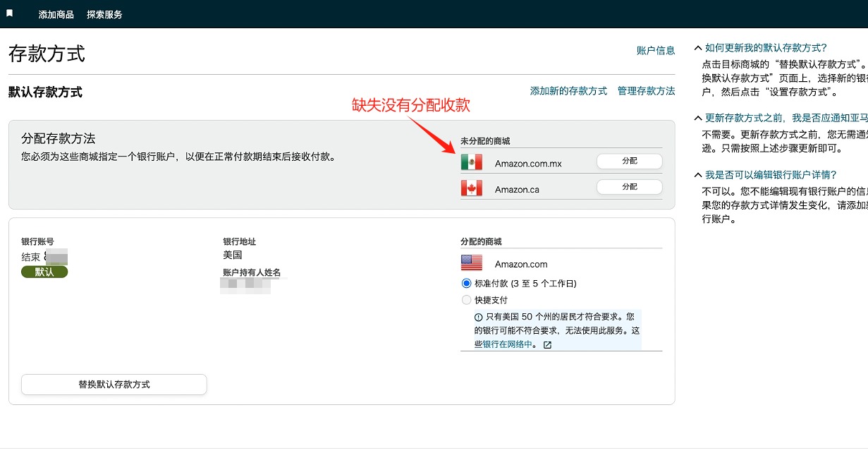The image size is (868, 453).
Task: Click the Canada flag icon
Action: [472, 188]
